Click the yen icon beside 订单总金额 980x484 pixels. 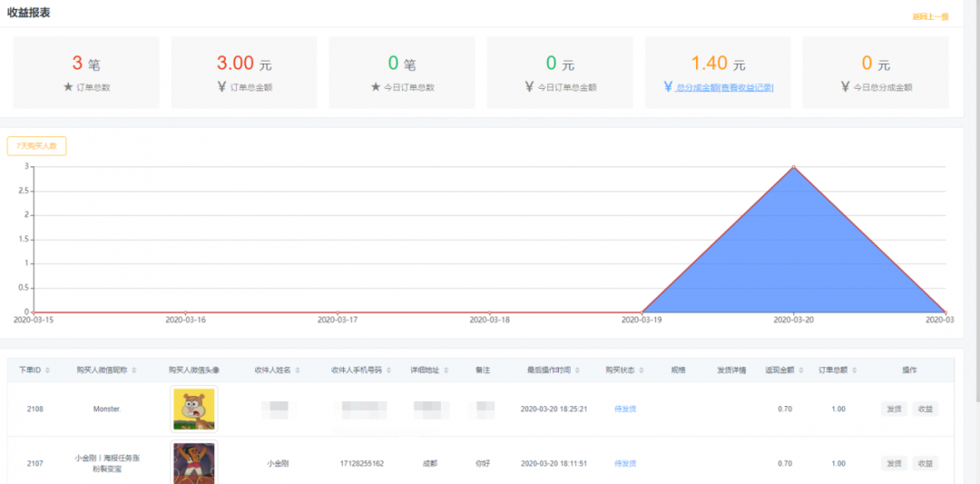click(221, 87)
